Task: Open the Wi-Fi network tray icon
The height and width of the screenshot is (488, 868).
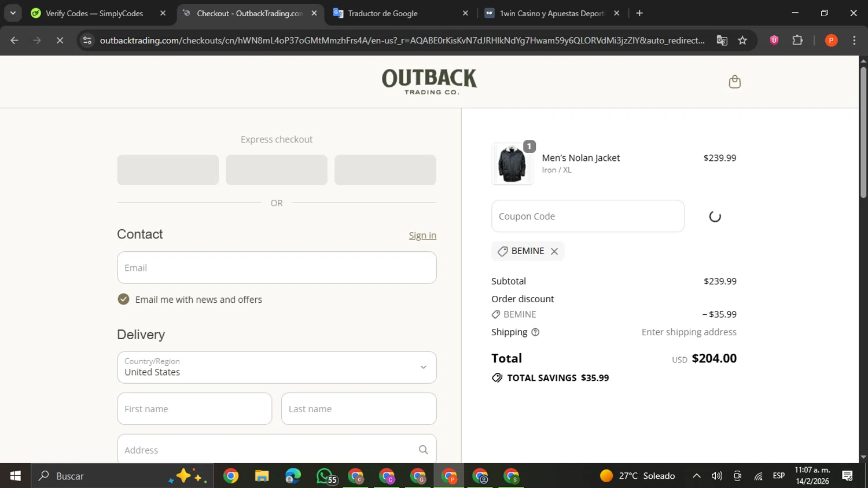Action: pyautogui.click(x=758, y=476)
